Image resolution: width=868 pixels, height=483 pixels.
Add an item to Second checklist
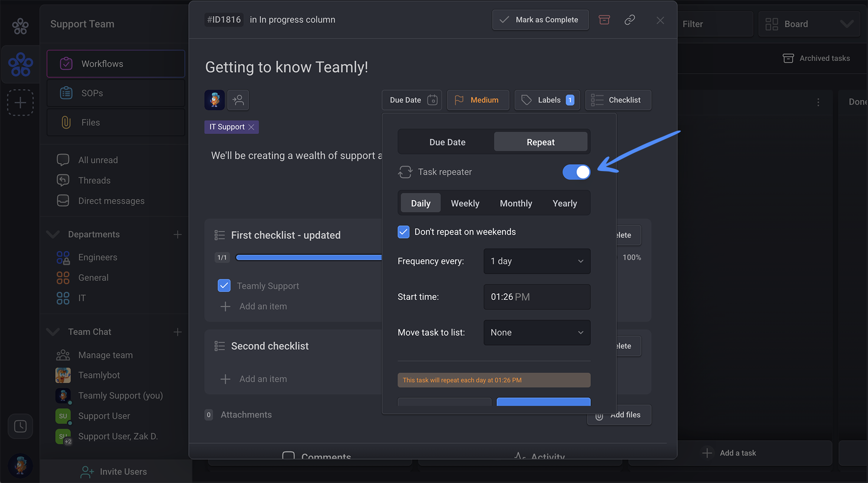[x=254, y=379]
